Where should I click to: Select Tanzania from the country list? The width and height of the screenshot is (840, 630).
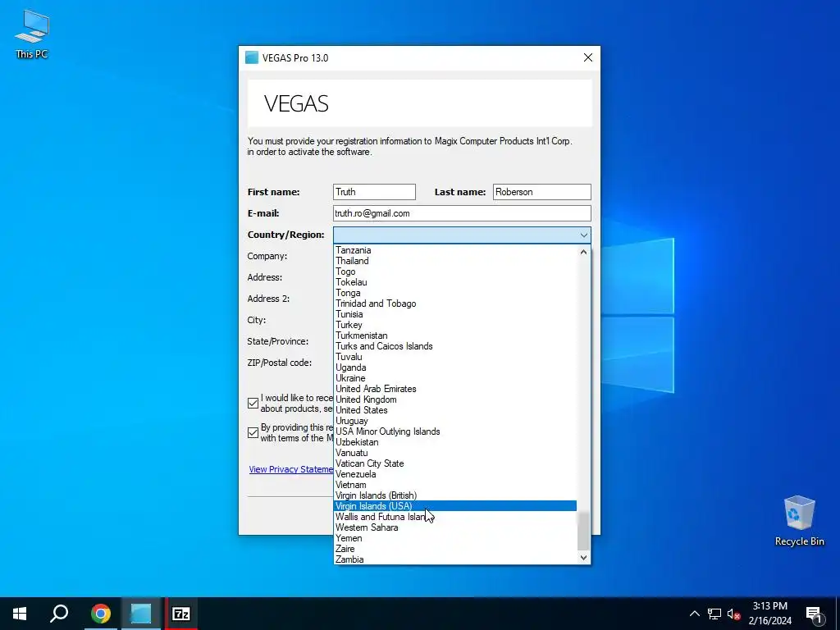click(x=455, y=250)
